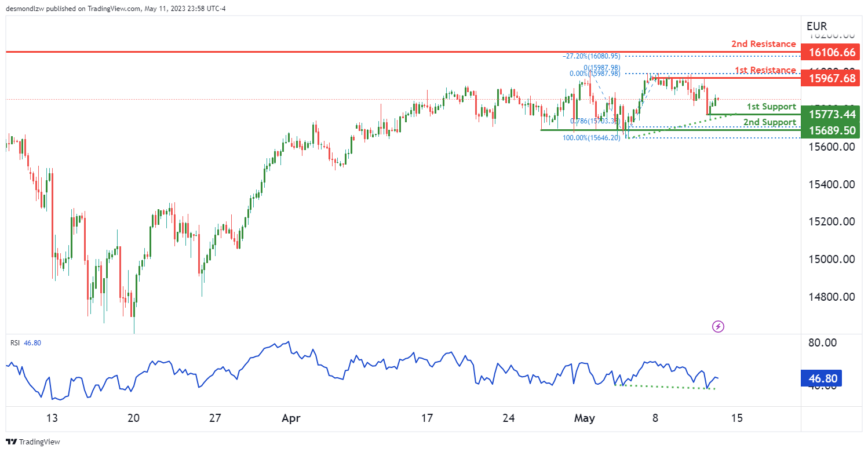Select the red 15967.68 price tag

click(x=830, y=78)
